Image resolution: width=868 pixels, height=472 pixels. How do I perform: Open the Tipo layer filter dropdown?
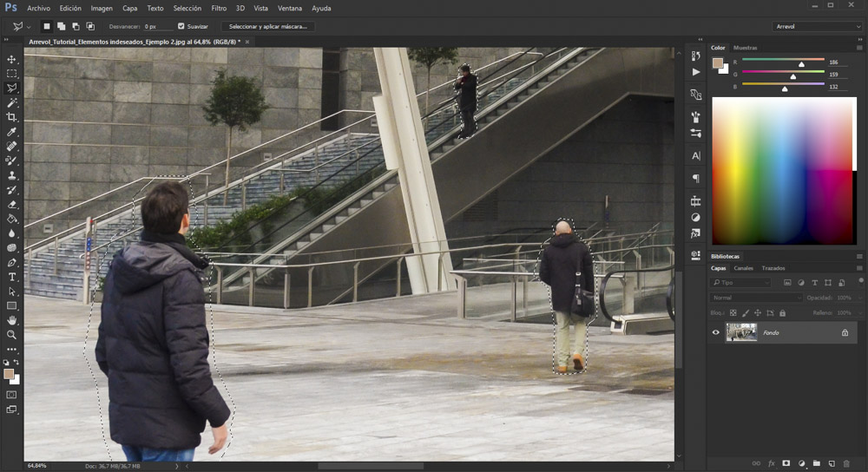click(740, 282)
